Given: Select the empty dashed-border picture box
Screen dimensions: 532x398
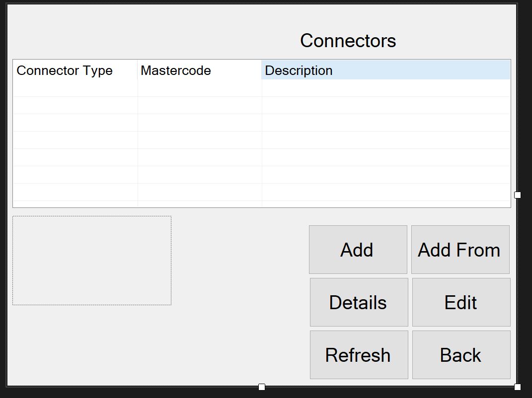Looking at the screenshot, I should pyautogui.click(x=92, y=261).
